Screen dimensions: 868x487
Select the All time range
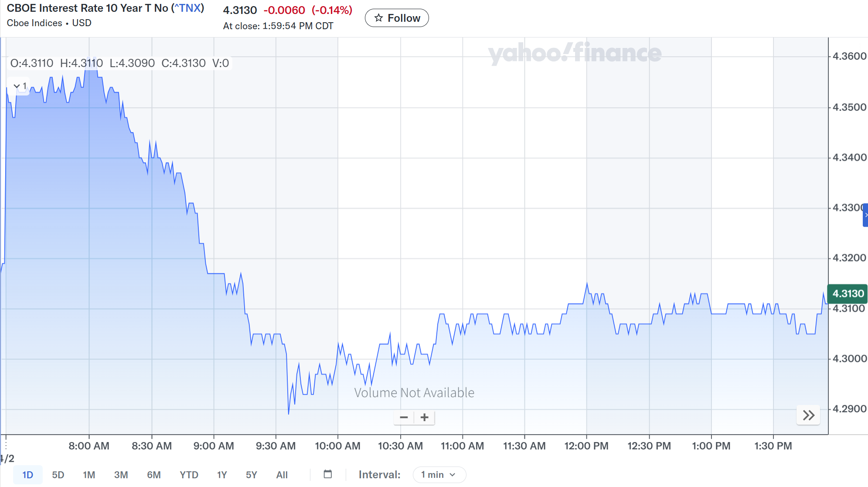[x=282, y=474]
